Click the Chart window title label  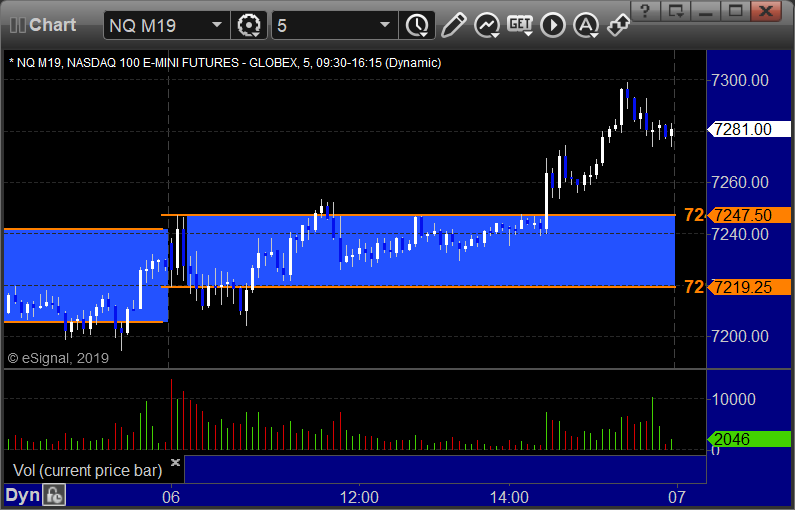pyautogui.click(x=52, y=25)
